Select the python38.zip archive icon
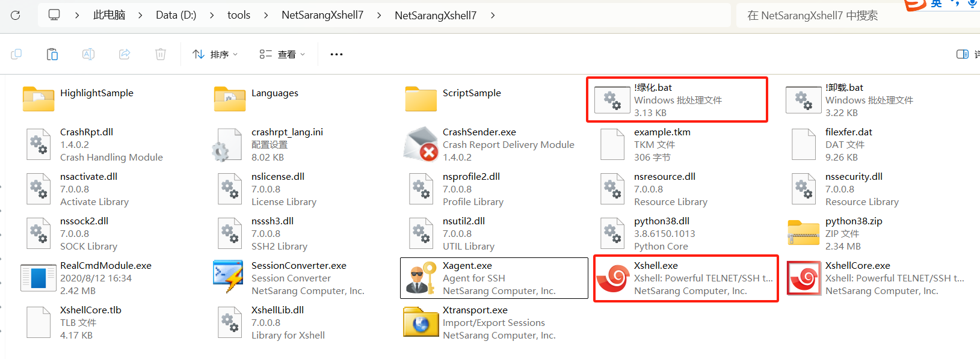This screenshot has width=980, height=359. (804, 233)
